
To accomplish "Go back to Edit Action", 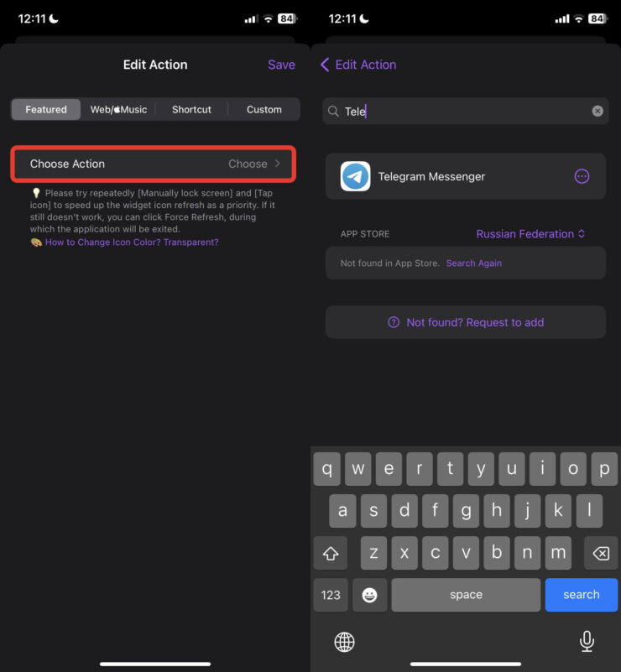I will [x=358, y=65].
